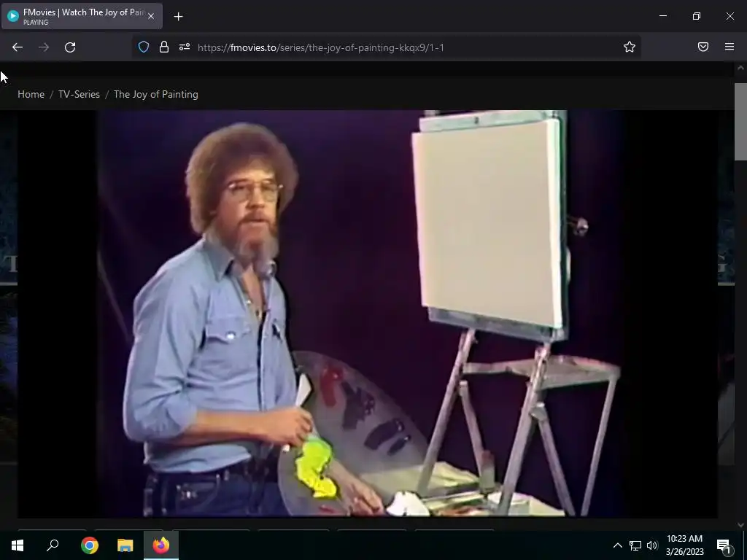747x560 pixels.
Task: Restore down the Firefox window
Action: click(x=697, y=16)
